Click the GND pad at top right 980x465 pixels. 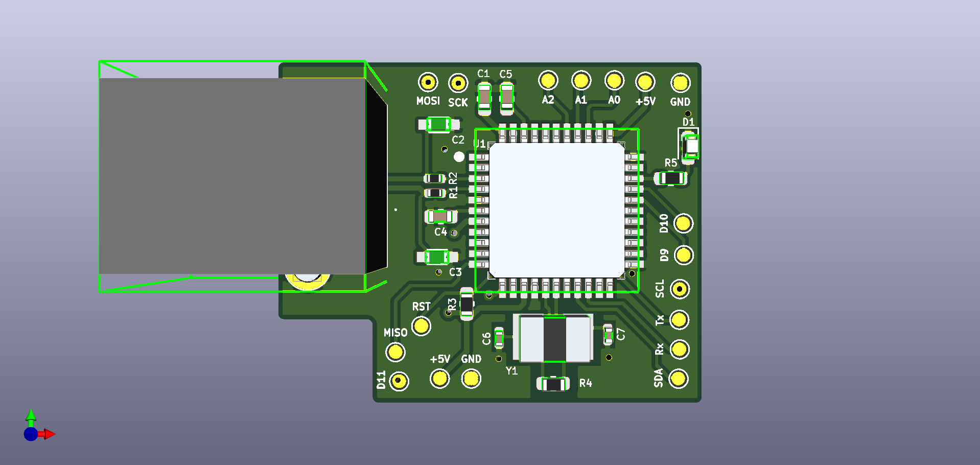click(x=680, y=82)
